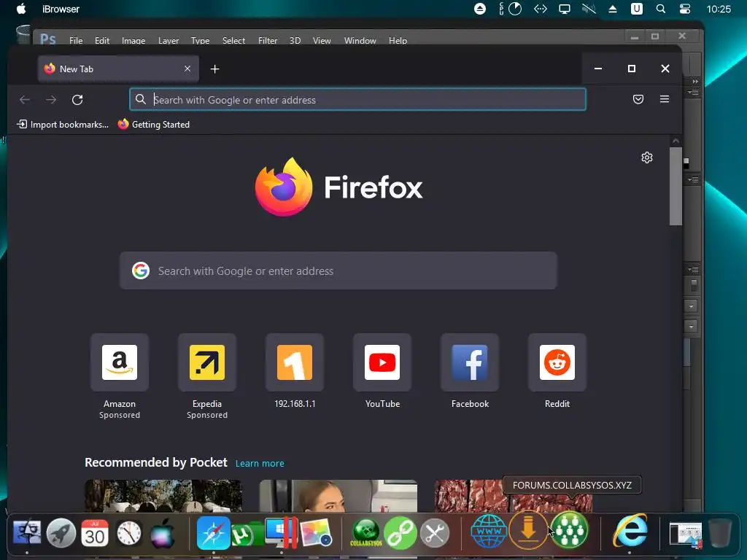Screen dimensions: 747x560
Task: Click the Apple menu in menu bar
Action: [x=21, y=9]
